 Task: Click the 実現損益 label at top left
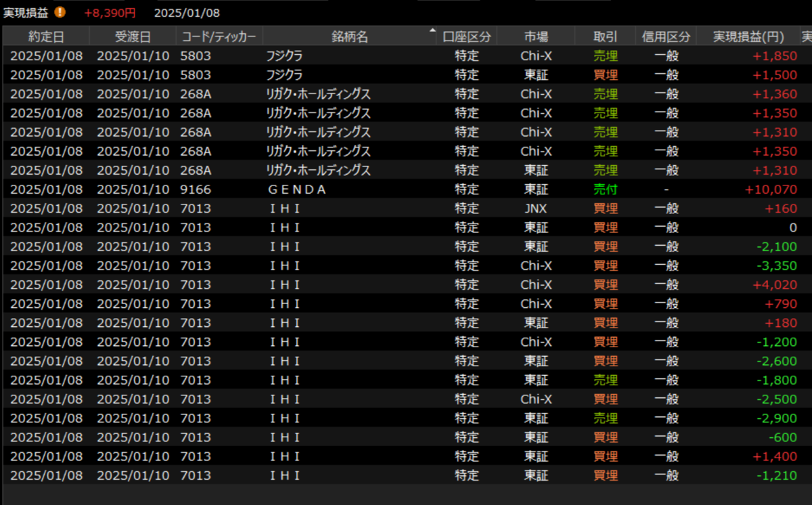coord(26,12)
